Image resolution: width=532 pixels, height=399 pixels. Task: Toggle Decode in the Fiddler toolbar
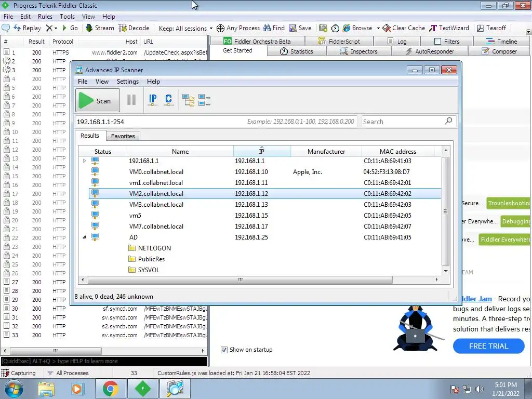[x=134, y=28]
